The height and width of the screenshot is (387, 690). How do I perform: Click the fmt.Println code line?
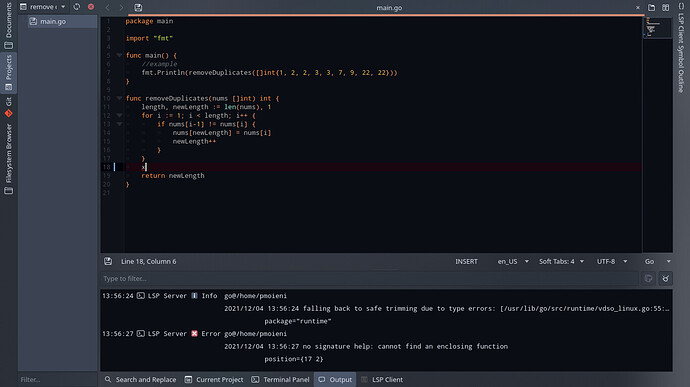point(269,73)
